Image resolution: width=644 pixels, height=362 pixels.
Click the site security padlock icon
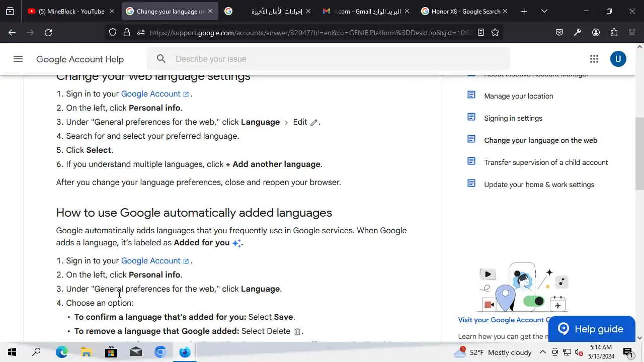pyautogui.click(x=127, y=32)
